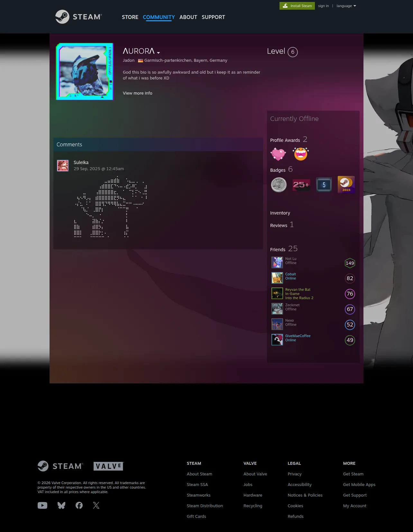413x532 pixels.
Task: Open the Inventory link
Action: pyautogui.click(x=280, y=213)
